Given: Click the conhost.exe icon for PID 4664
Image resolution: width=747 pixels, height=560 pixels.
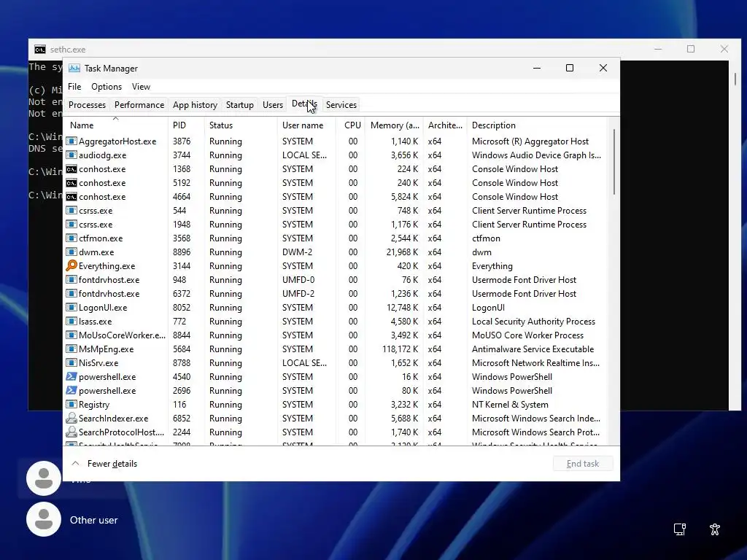Looking at the screenshot, I should [x=71, y=197].
